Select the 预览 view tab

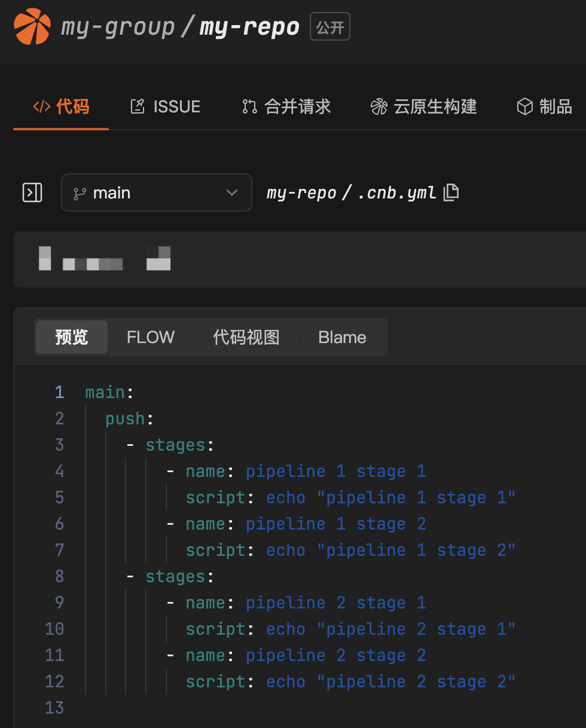point(72,338)
